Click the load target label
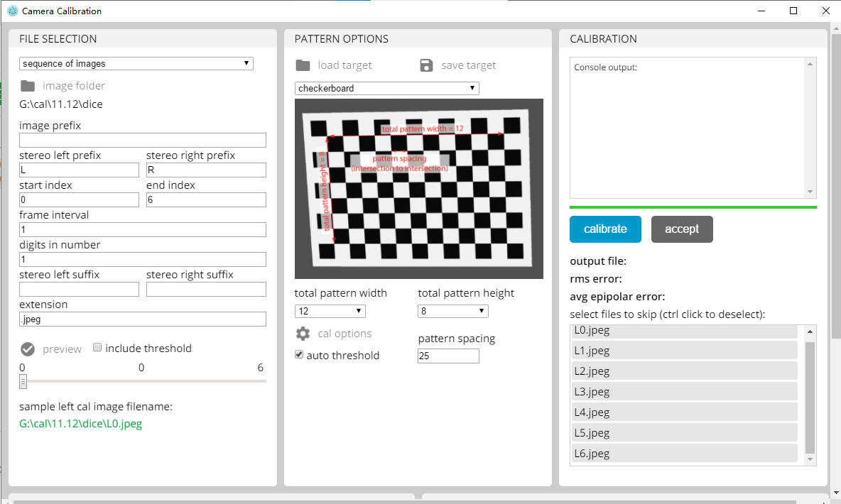841x504 pixels. [x=345, y=65]
